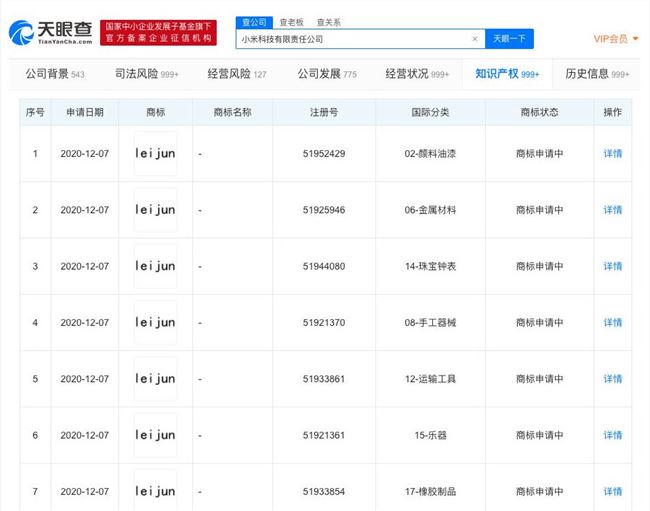Screen dimensions: 650x511
Task: Select the 查关系 search tab
Action: click(328, 22)
